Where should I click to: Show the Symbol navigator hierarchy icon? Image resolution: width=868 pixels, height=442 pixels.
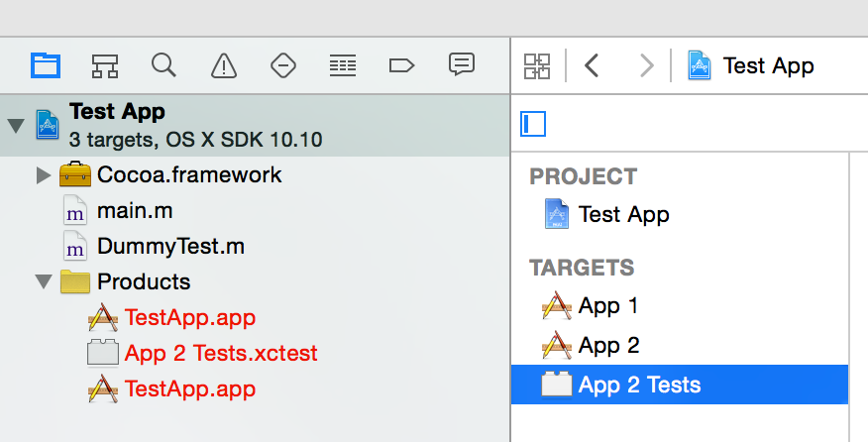[105, 66]
